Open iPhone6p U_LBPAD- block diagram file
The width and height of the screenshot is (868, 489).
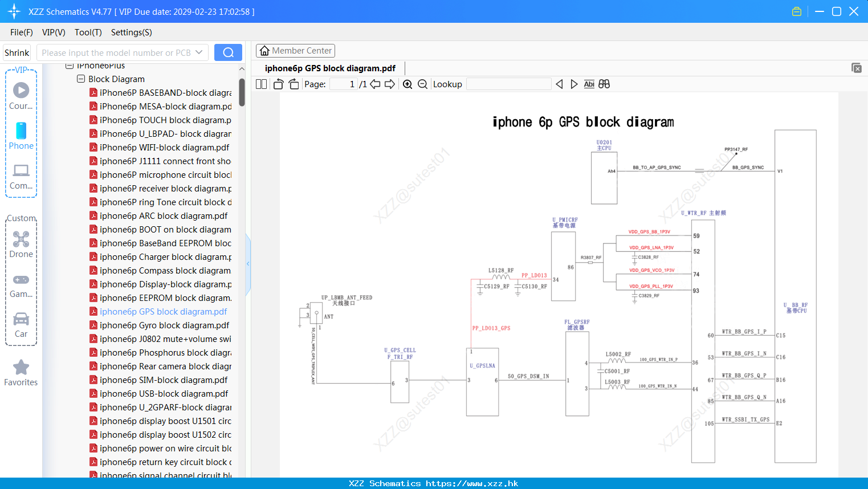160,134
